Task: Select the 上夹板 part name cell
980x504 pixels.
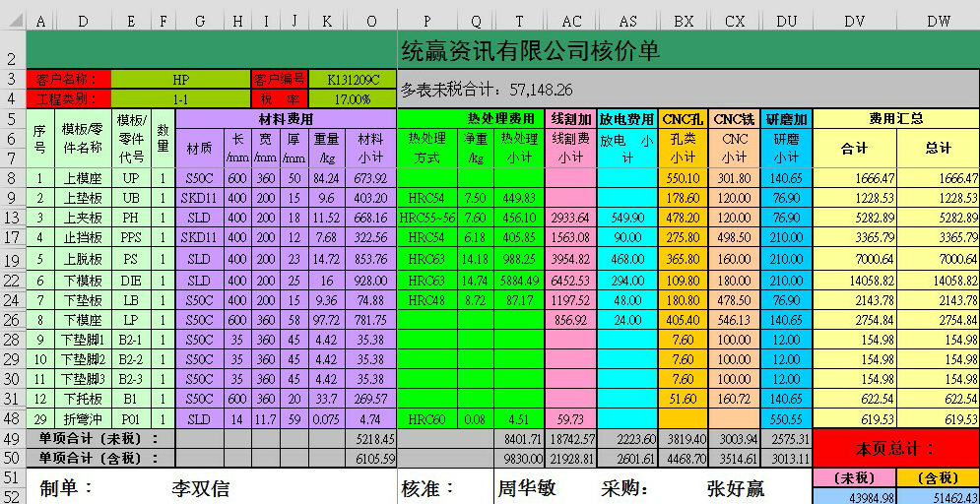Action: pyautogui.click(x=83, y=218)
